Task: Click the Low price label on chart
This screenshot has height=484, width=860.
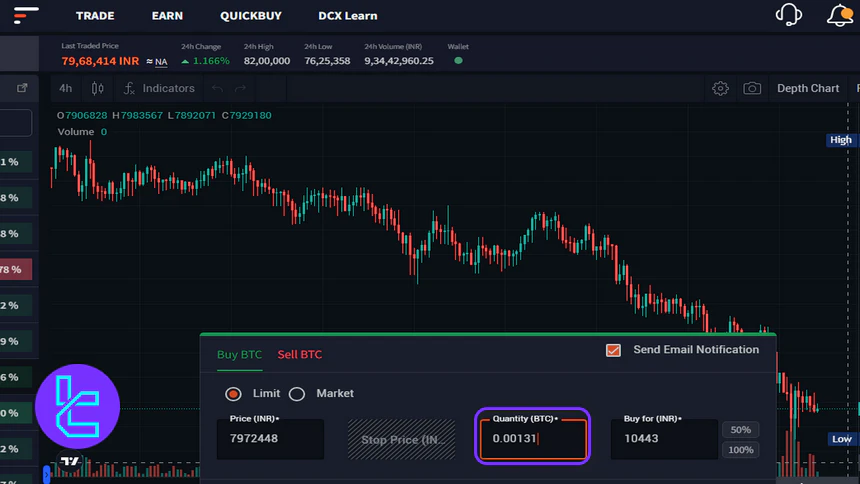Action: click(841, 439)
